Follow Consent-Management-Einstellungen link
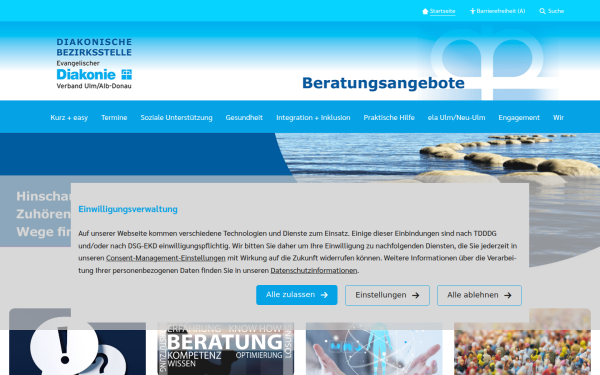Image resolution: width=600 pixels, height=375 pixels. coord(166,258)
